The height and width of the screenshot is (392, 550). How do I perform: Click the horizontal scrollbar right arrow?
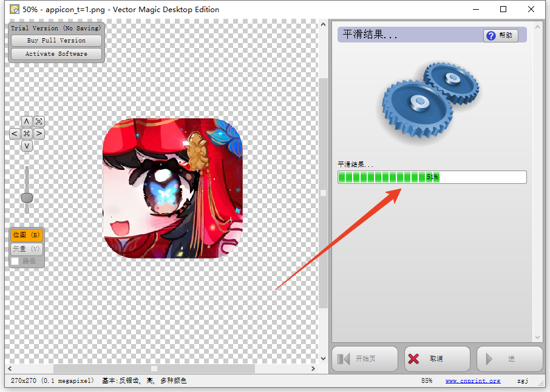point(313,368)
